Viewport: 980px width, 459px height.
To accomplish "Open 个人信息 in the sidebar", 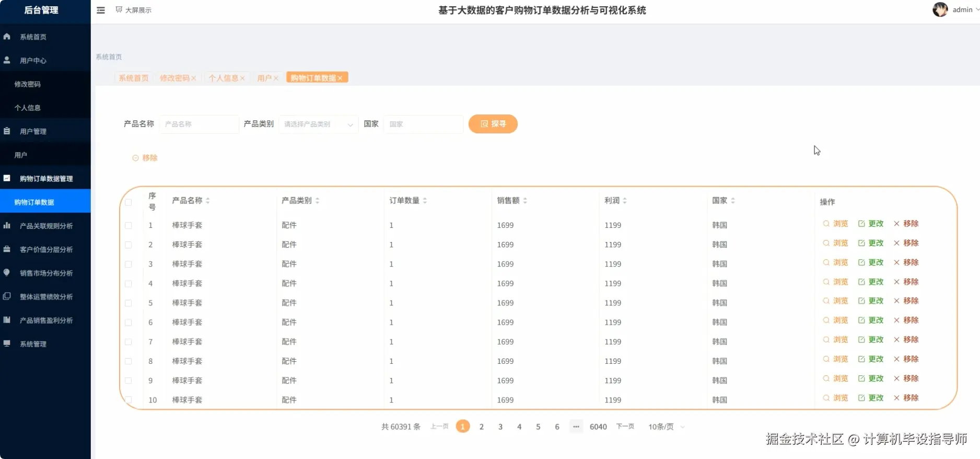I will [x=45, y=107].
